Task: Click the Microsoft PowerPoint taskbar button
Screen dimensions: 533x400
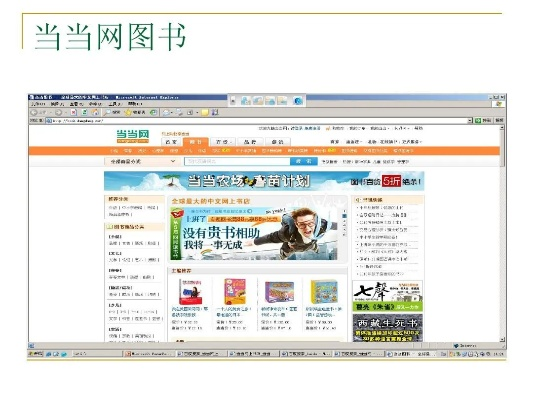Action: pyautogui.click(x=149, y=354)
